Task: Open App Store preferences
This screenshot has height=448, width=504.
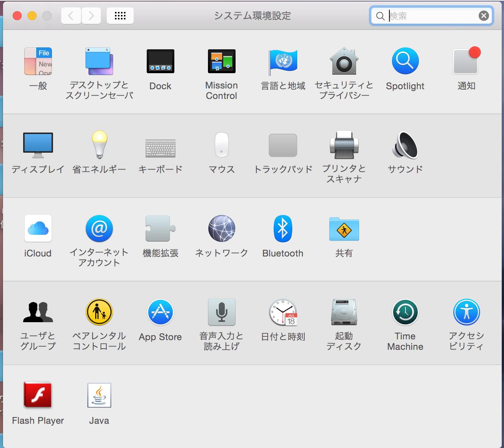Action: coord(161,312)
